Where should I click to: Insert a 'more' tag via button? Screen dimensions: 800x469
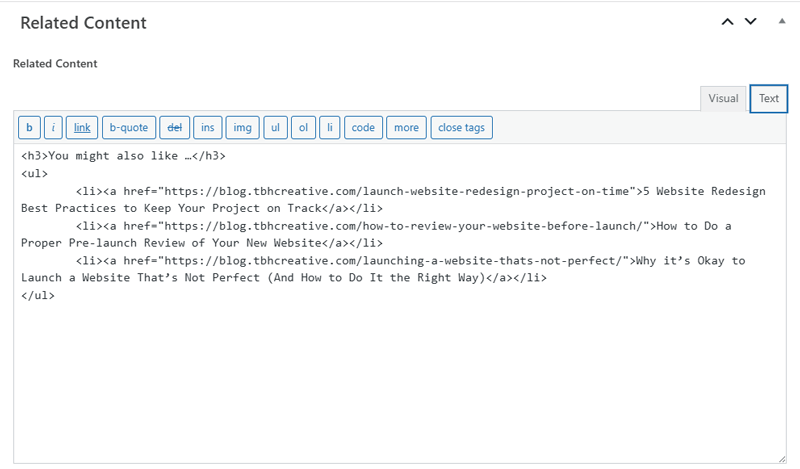click(406, 128)
